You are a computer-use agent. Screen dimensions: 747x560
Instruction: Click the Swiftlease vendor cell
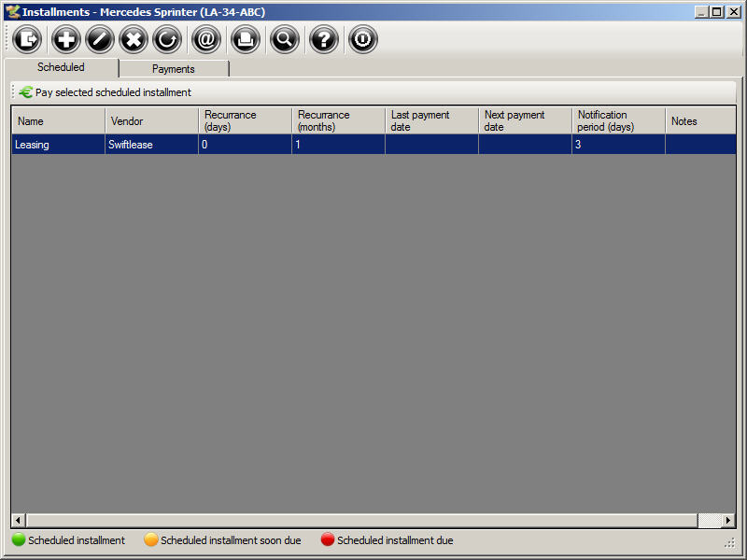click(x=151, y=145)
